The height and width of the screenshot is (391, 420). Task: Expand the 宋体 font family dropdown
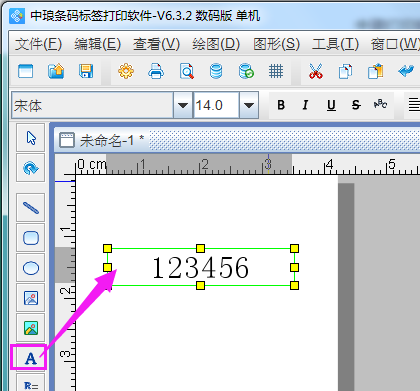(x=183, y=105)
